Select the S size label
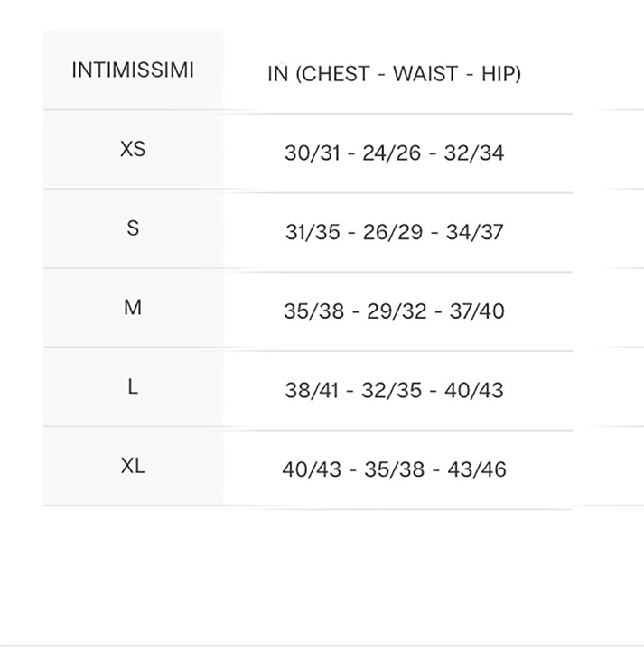 (x=133, y=228)
